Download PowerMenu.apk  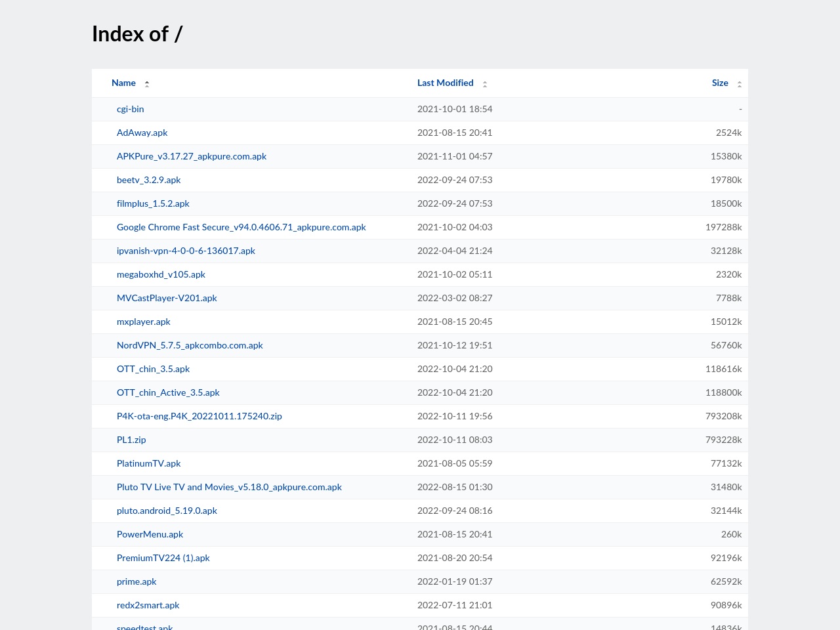[x=150, y=534]
